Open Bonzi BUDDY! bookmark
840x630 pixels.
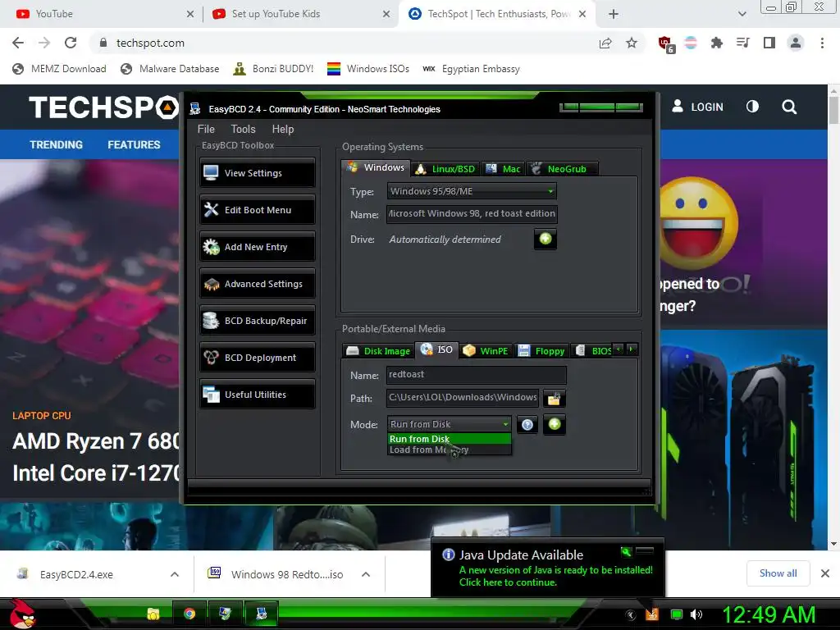[x=273, y=69]
